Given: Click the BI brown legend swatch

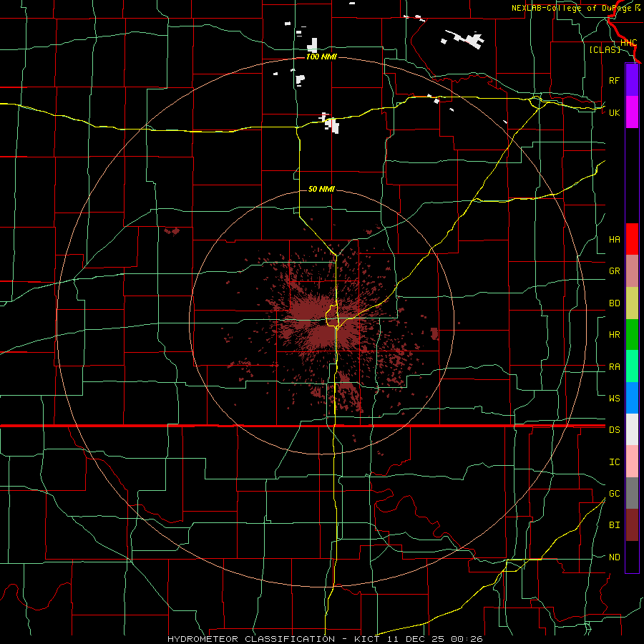Looking at the screenshot, I should tap(632, 525).
